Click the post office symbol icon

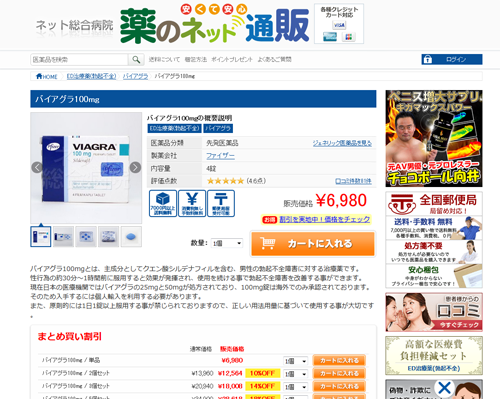pos(221,203)
